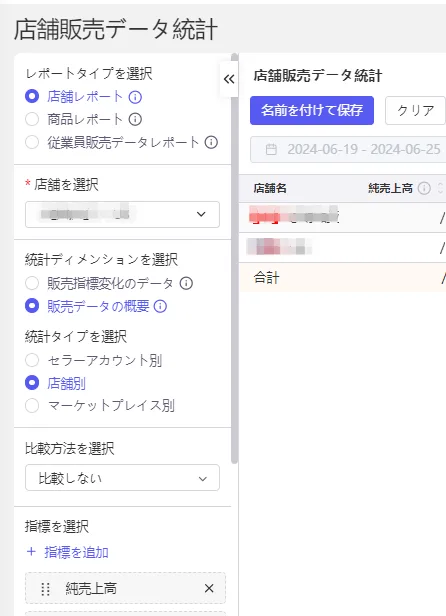Click the 純売上高 column header text
446x616 pixels.
pos(390,189)
